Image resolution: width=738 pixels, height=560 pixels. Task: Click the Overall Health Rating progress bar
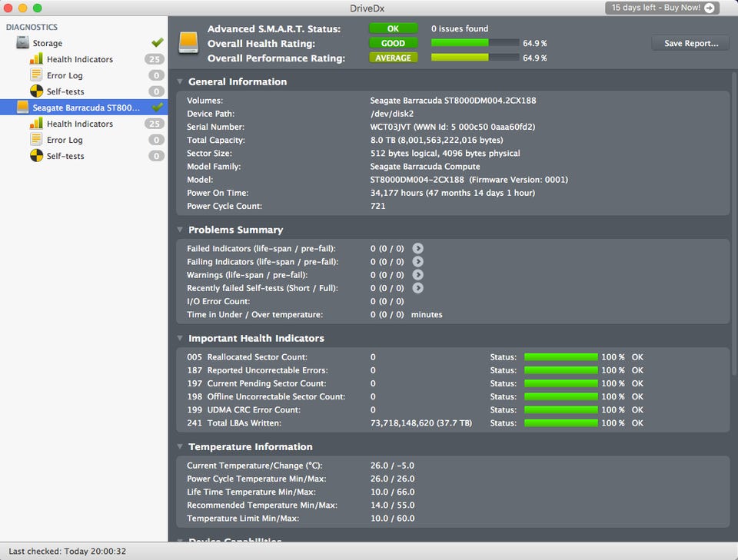click(475, 43)
